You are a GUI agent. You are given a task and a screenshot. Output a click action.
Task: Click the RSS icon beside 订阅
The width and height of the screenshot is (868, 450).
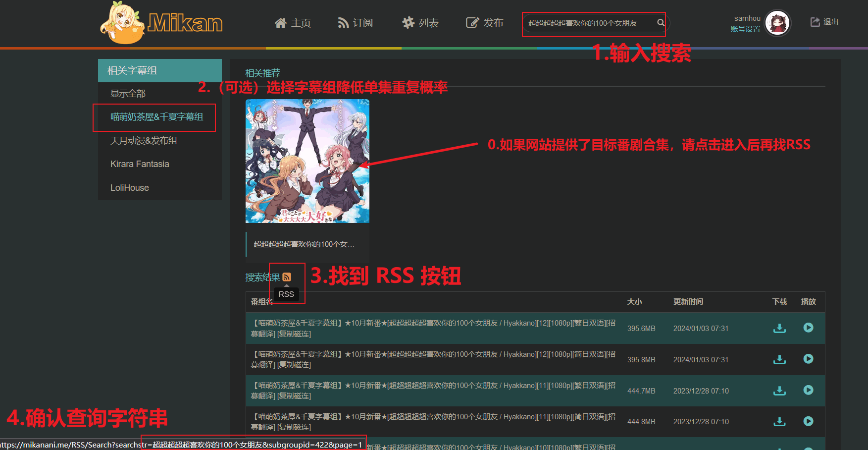click(x=343, y=23)
